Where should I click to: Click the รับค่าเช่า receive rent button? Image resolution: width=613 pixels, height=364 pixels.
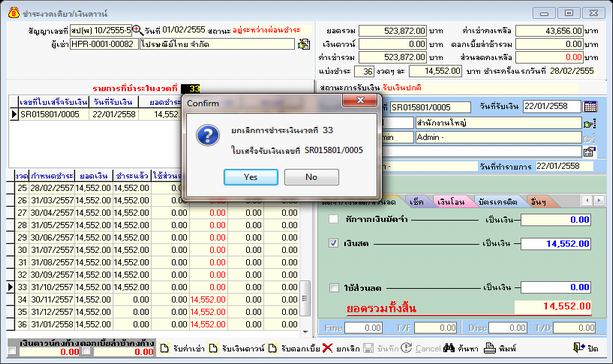coord(182,348)
